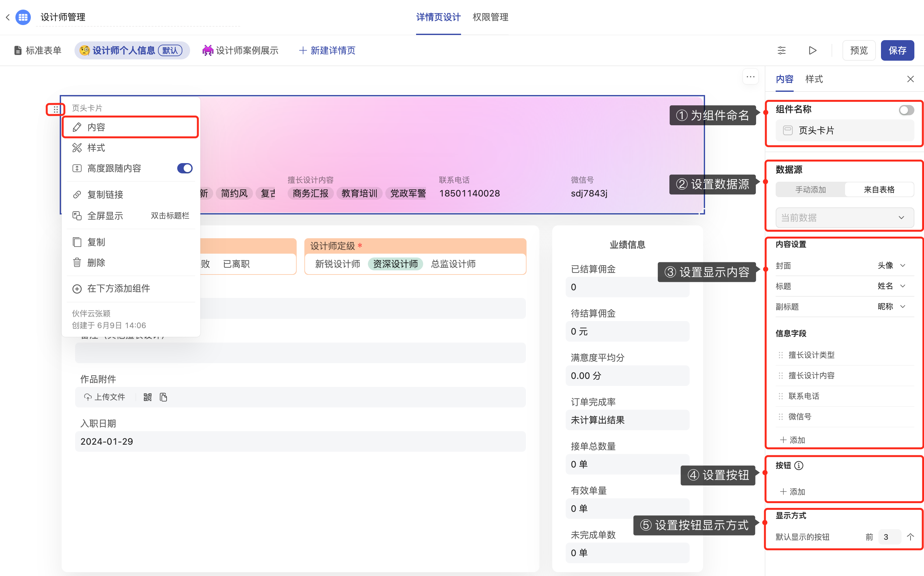Click the default button count field showing 3
Screen dimensions: 924x576
[889, 537]
